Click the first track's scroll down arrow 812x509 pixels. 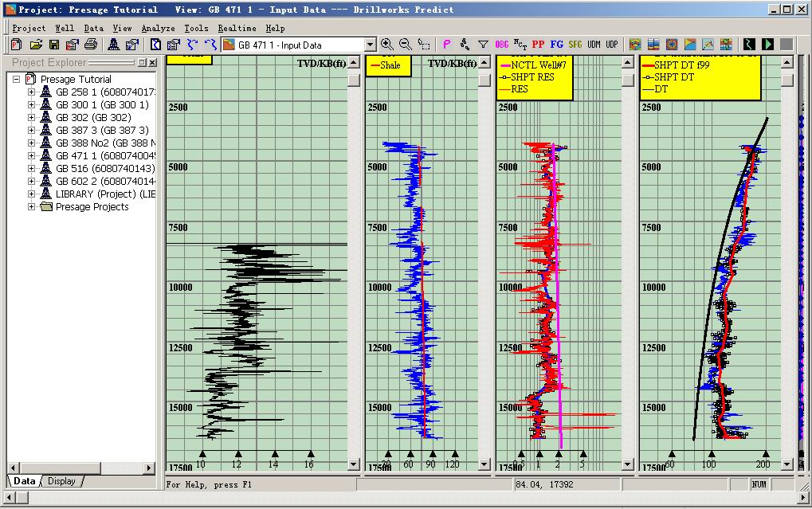pyautogui.click(x=354, y=464)
